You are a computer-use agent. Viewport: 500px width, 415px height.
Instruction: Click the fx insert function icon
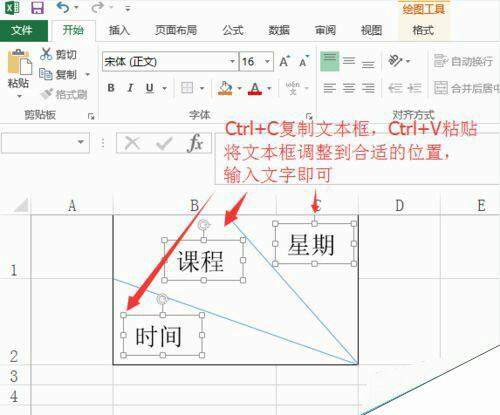pyautogui.click(x=196, y=143)
